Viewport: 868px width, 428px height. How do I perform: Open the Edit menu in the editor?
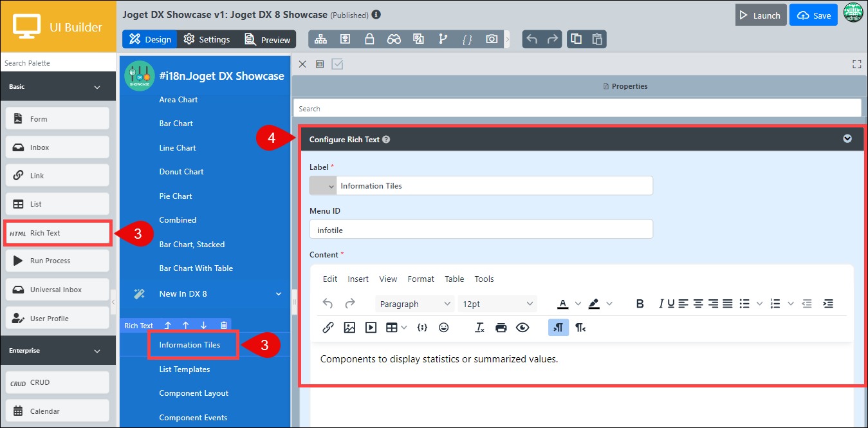330,279
